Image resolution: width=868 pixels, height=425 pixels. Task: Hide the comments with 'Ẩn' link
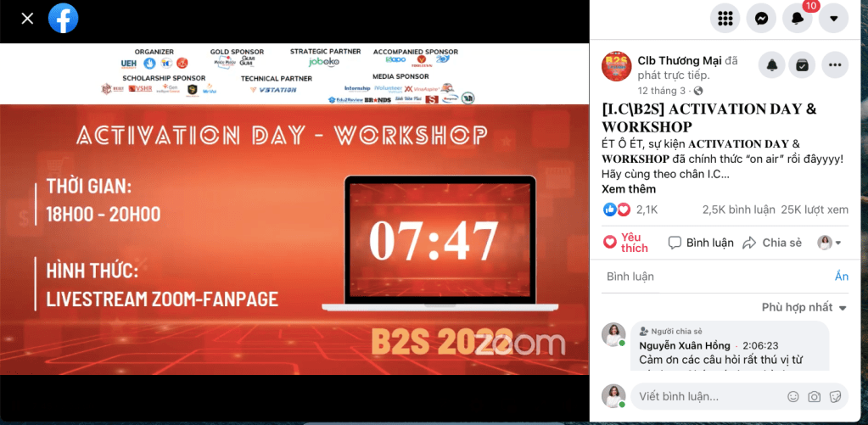tap(841, 277)
